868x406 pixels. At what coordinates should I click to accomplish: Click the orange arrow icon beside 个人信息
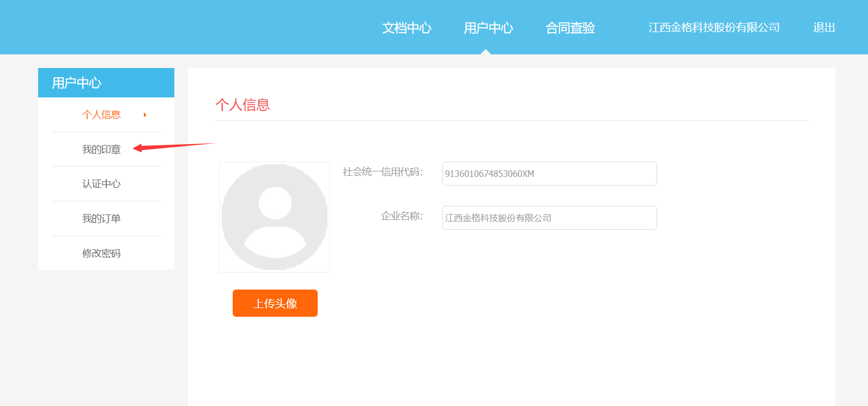pos(145,115)
